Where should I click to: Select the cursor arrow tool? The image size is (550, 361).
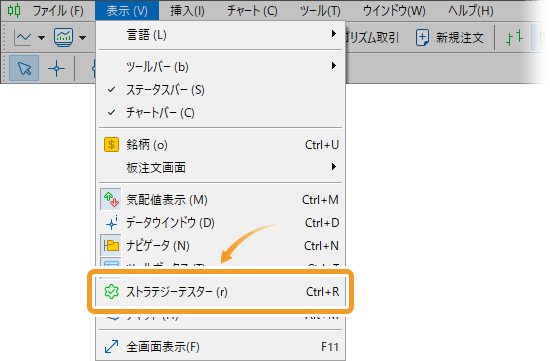[24, 68]
